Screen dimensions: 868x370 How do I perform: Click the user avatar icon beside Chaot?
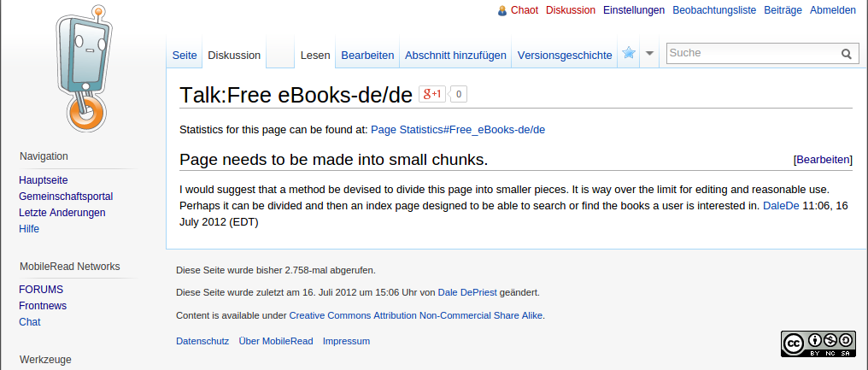tap(502, 11)
